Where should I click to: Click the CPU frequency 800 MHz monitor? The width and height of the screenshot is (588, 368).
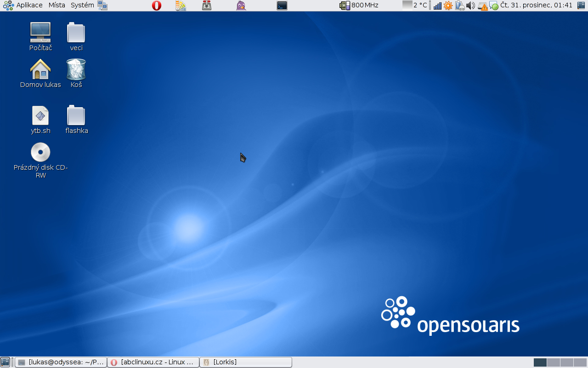click(359, 6)
